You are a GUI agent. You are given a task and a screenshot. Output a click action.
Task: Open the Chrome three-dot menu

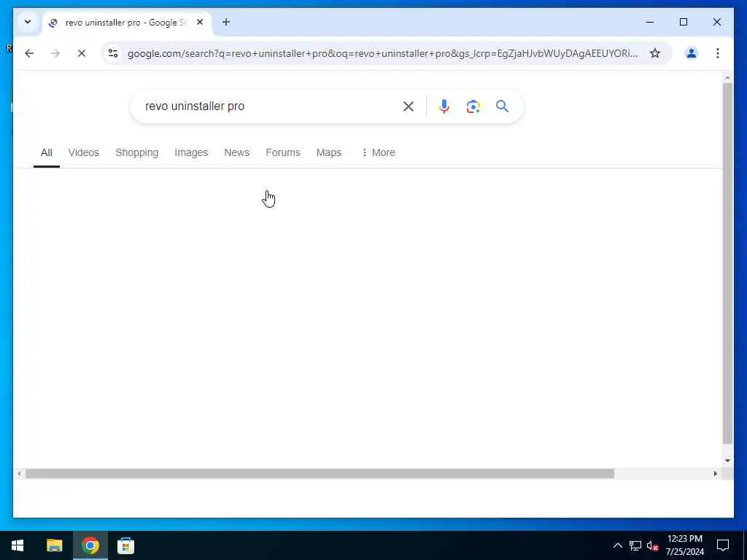[718, 53]
